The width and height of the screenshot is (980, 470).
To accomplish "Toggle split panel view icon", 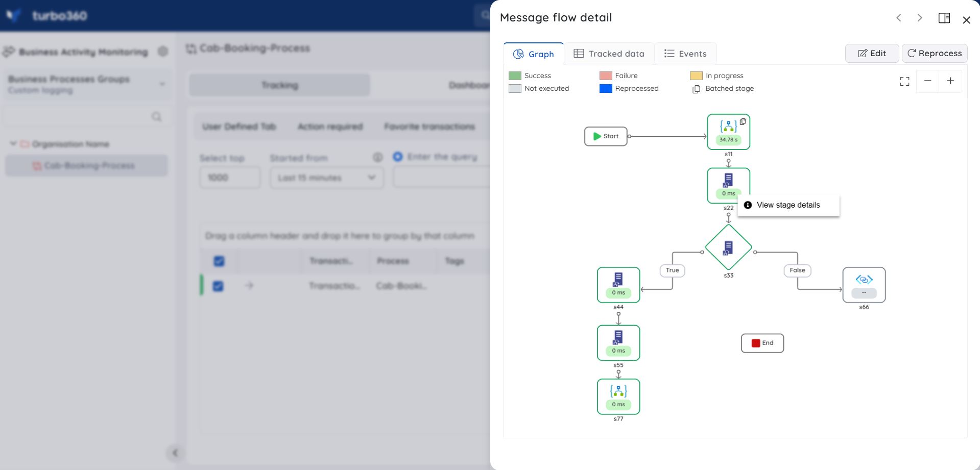I will [x=944, y=18].
